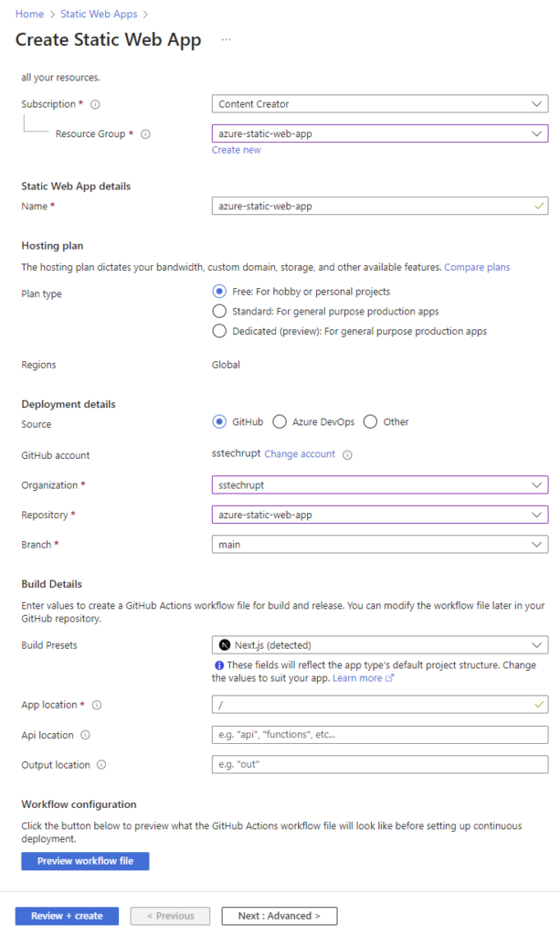The width and height of the screenshot is (560, 936).
Task: Click the Preview workflow file button
Action: [x=85, y=860]
